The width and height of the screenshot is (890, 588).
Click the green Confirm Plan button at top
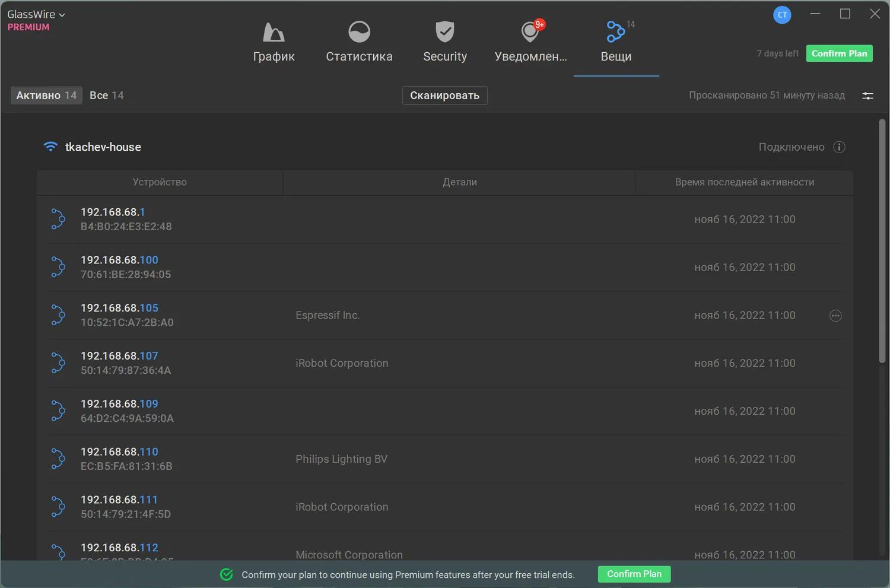[839, 53]
